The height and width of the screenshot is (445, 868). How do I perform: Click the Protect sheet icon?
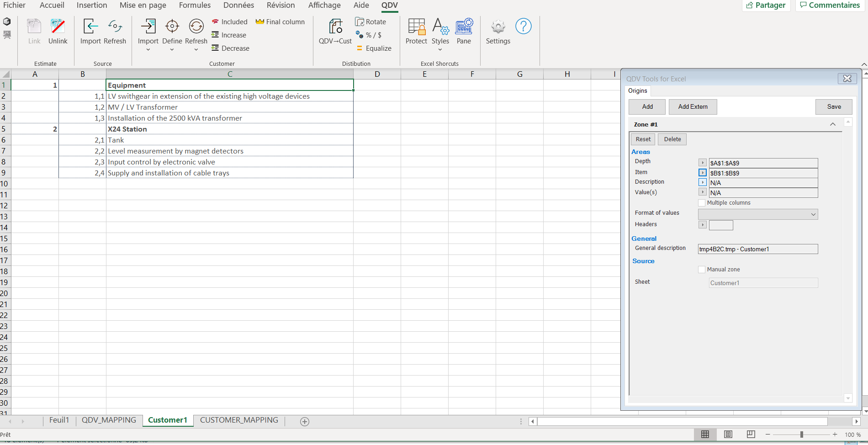[417, 26]
